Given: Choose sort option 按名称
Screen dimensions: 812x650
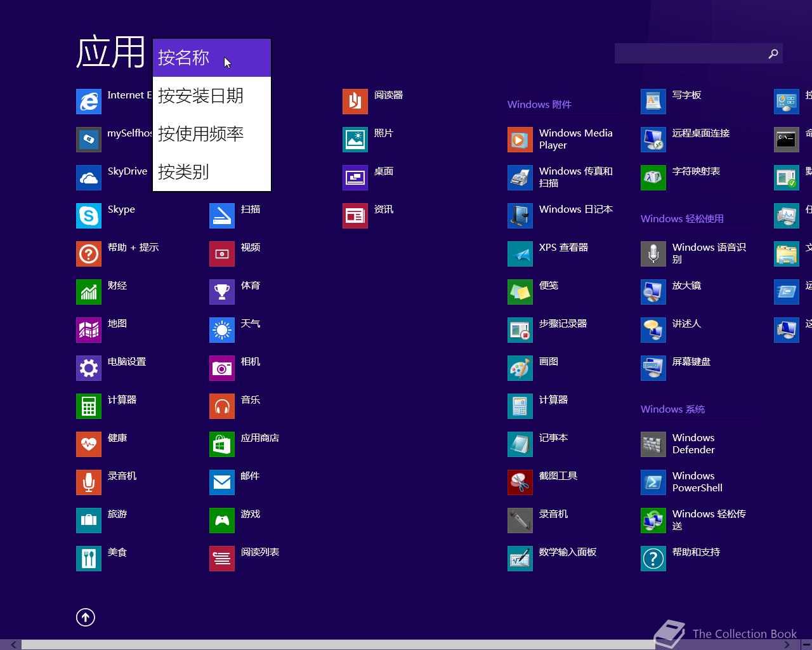Looking at the screenshot, I should (x=212, y=58).
